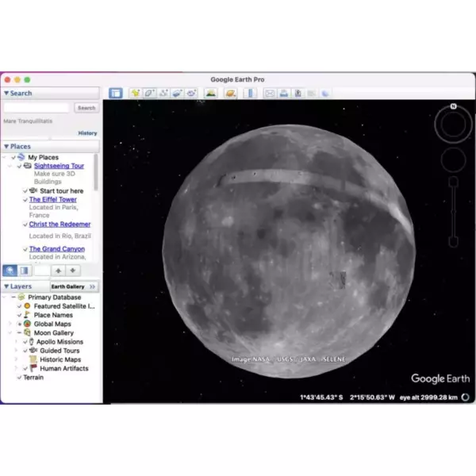
Task: Click the Moon Gallery layer icon
Action: 27,332
